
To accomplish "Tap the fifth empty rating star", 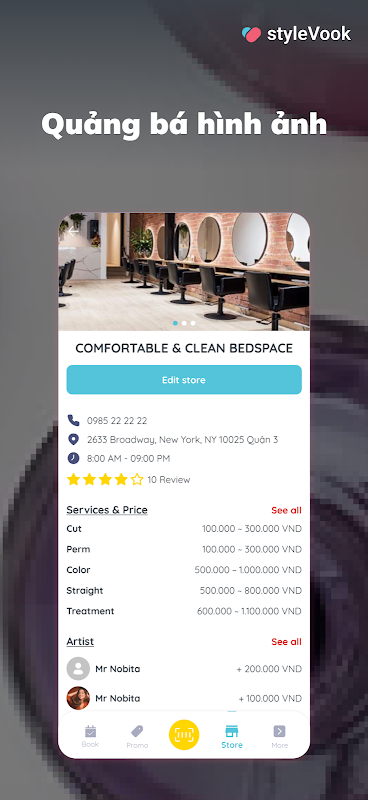I will coord(137,479).
